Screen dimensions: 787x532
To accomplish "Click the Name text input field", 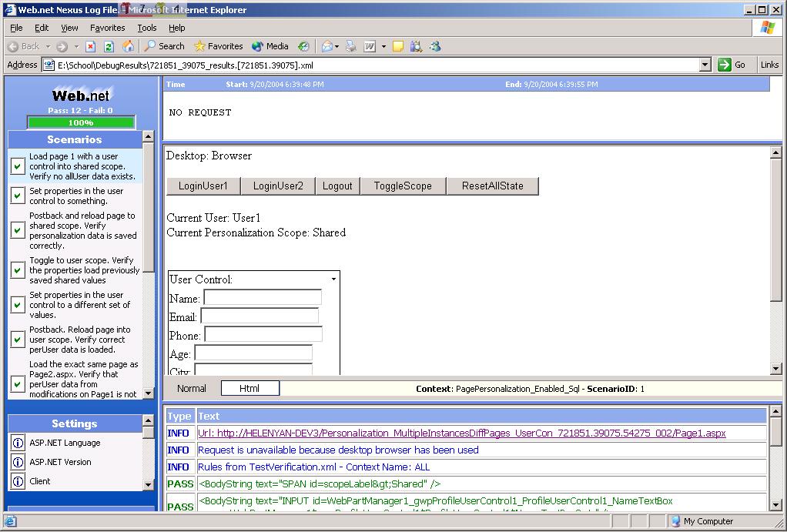I will (263, 297).
